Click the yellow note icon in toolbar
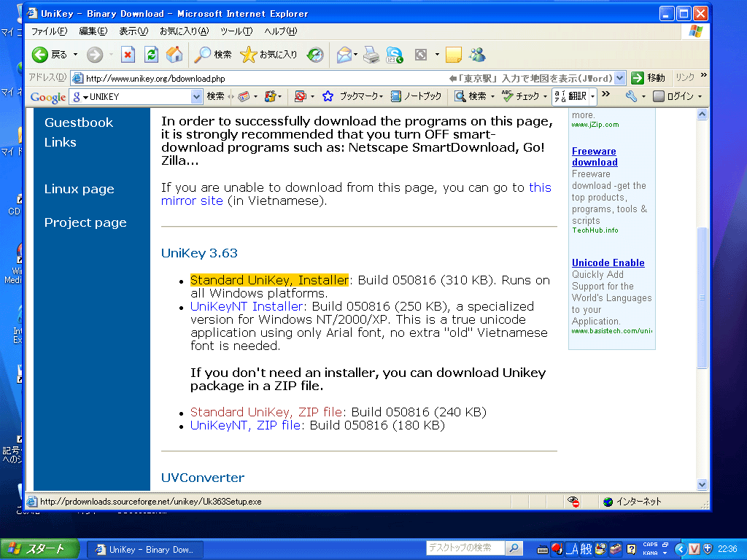The width and height of the screenshot is (747, 560). pyautogui.click(x=453, y=55)
